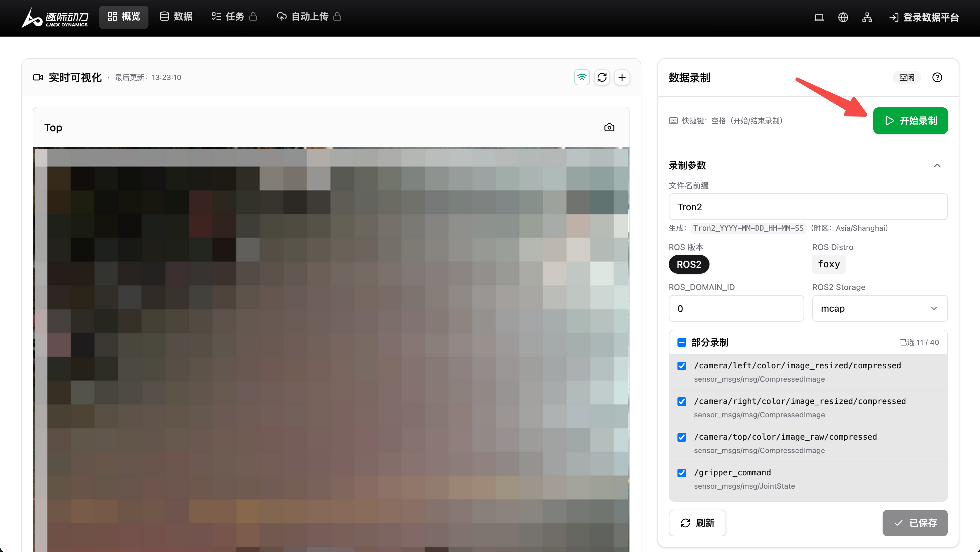Uncheck the /camera/top/color/image_raw/compressed topic
The height and width of the screenshot is (552, 980).
click(x=681, y=437)
